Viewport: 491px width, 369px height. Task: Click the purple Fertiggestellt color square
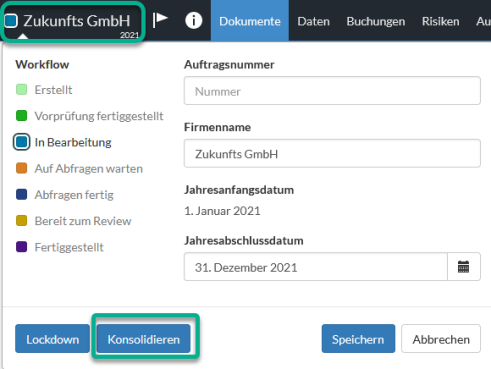click(x=22, y=247)
